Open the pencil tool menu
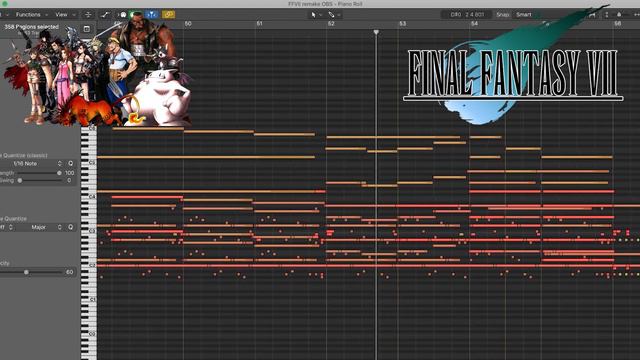The width and height of the screenshot is (640, 360). (x=334, y=15)
